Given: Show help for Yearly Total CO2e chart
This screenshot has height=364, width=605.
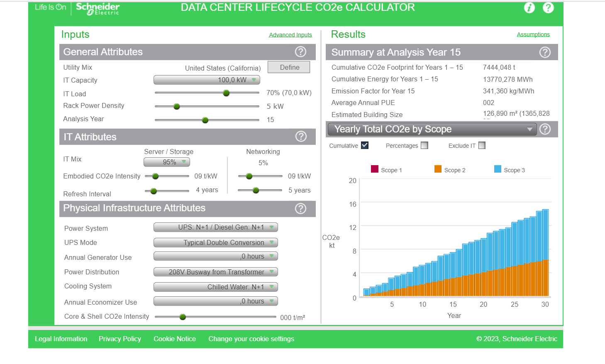Looking at the screenshot, I should point(545,129).
